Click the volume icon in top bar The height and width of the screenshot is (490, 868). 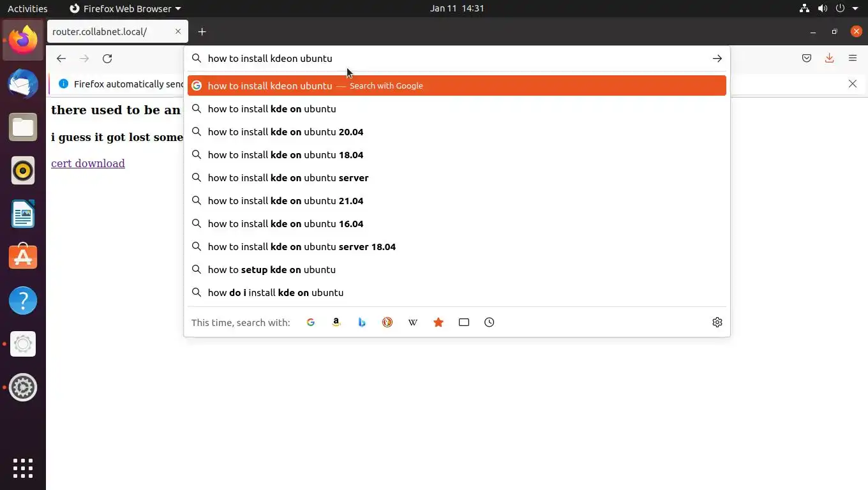822,8
